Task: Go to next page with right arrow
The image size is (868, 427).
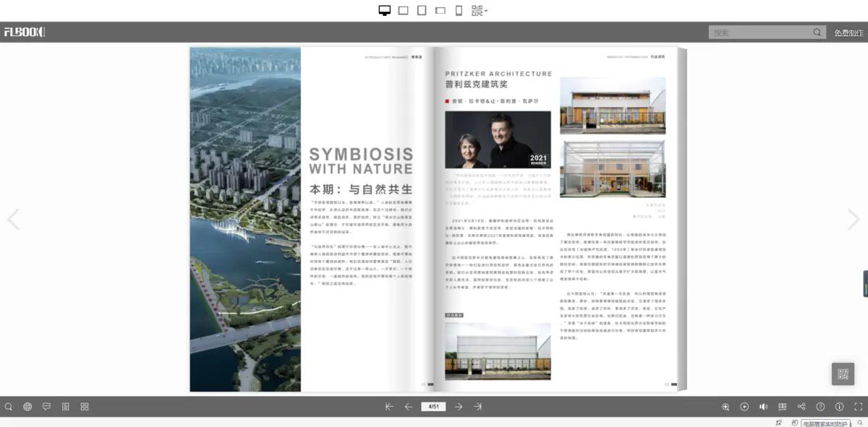Action: tap(854, 220)
